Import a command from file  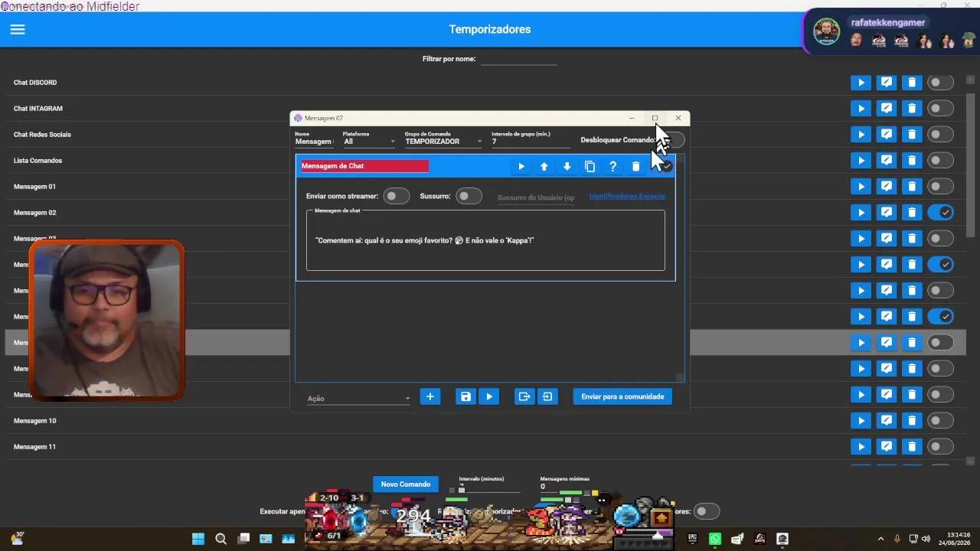547,396
